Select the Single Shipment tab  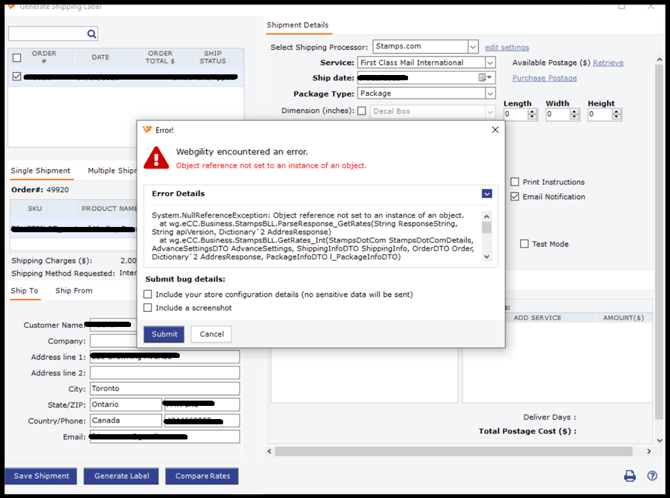41,171
